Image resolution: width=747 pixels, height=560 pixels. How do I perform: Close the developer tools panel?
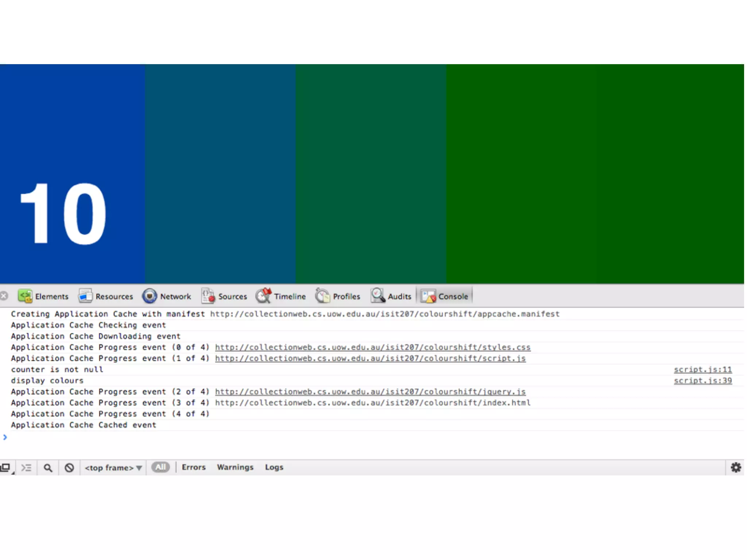click(x=4, y=296)
